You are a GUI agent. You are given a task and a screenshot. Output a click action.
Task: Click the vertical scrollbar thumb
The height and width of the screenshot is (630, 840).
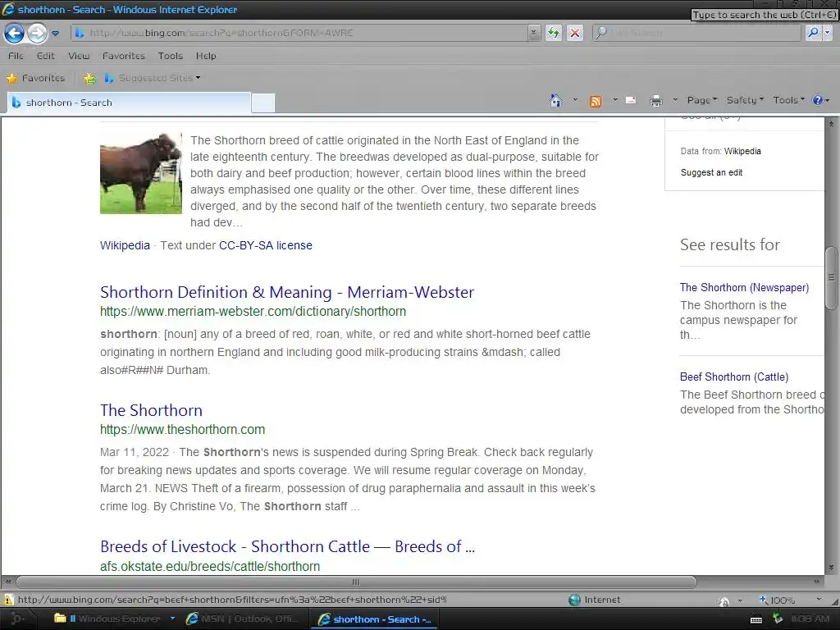832,277
